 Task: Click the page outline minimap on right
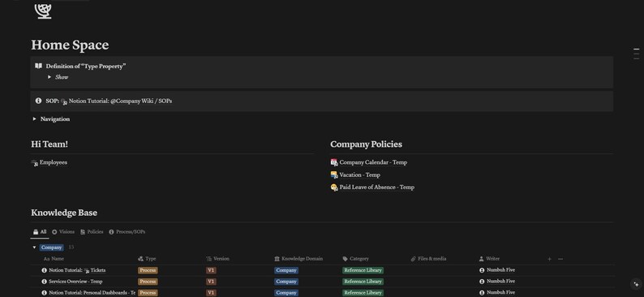click(636, 54)
